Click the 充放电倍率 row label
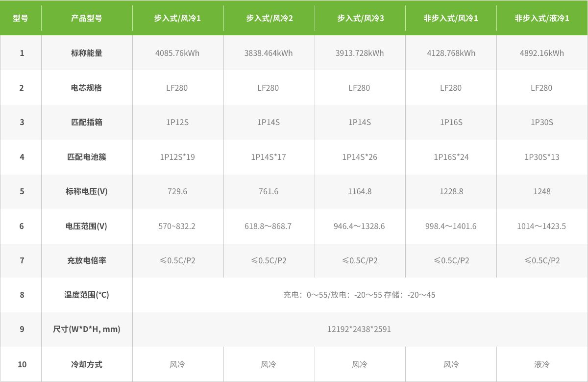 click(x=87, y=260)
